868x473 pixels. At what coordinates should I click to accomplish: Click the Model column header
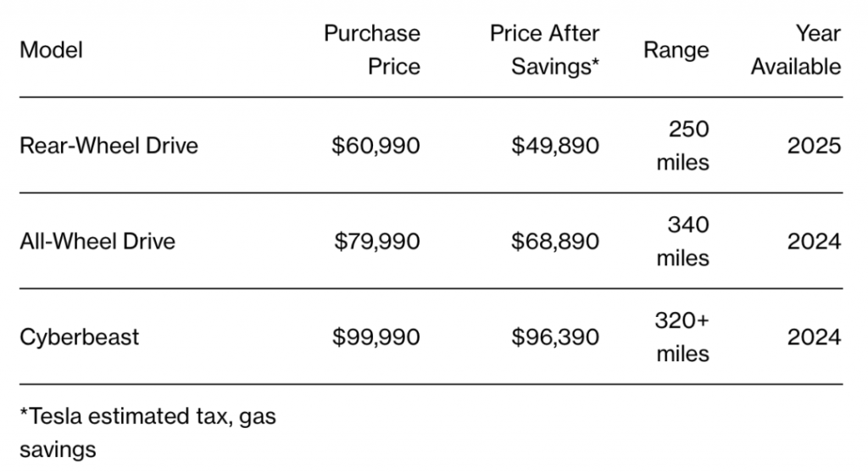click(52, 50)
